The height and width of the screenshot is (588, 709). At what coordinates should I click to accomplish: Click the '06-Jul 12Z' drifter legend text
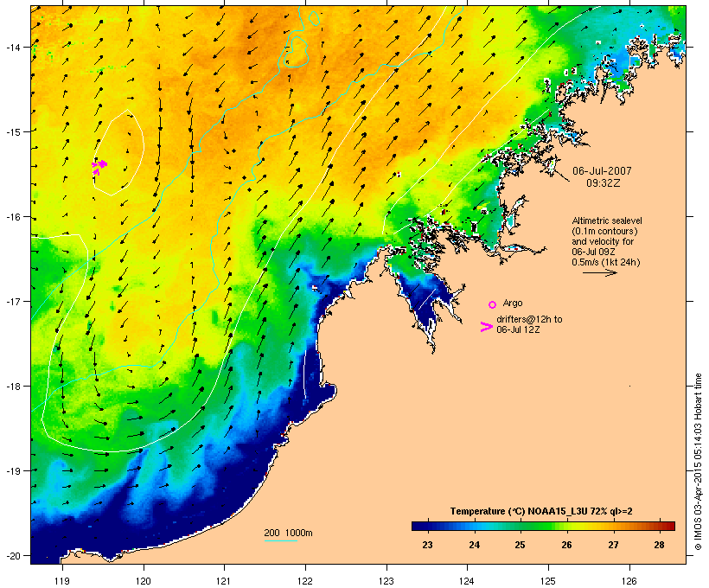[518, 329]
